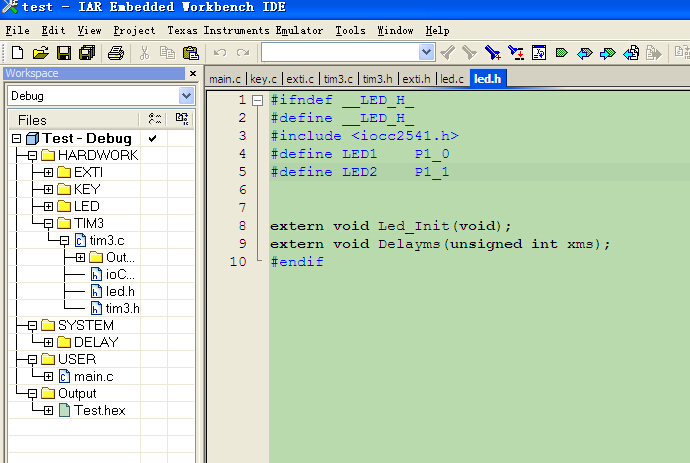Click the Paste clipboard icon
The image size is (690, 463).
click(191, 53)
